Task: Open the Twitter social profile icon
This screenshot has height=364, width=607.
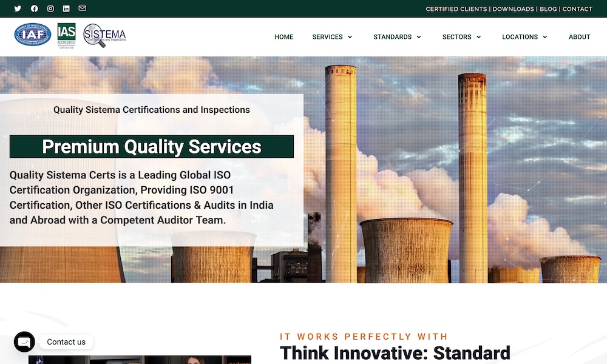Action: click(x=18, y=8)
